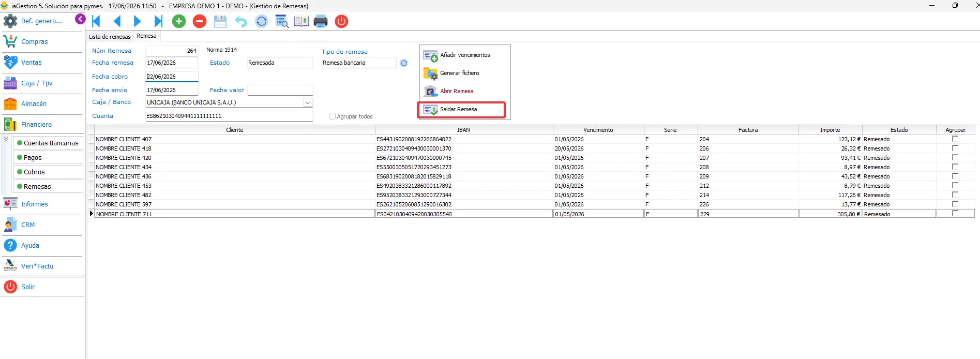Toggle the Agrupar todos checkbox
The height and width of the screenshot is (359, 980).
tap(333, 116)
